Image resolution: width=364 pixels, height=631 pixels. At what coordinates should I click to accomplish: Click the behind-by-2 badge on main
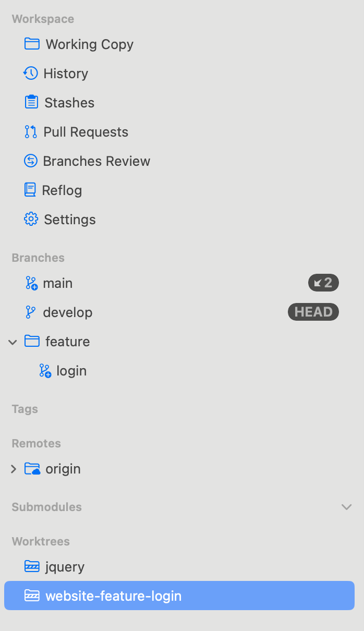(323, 283)
